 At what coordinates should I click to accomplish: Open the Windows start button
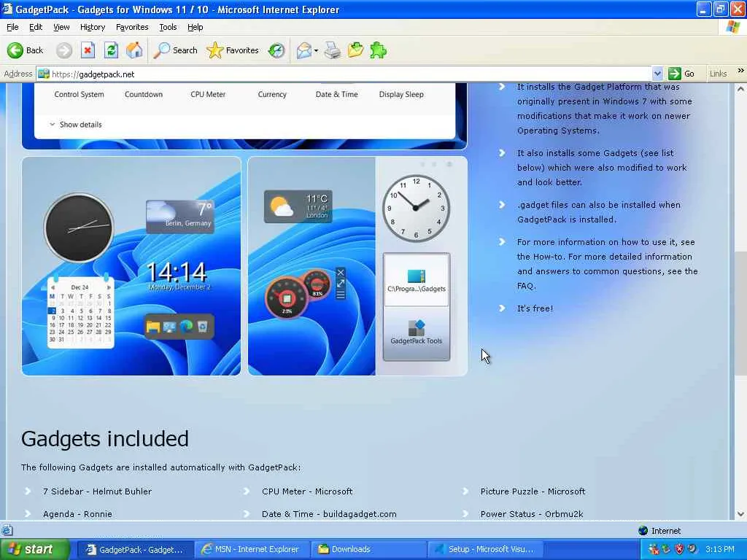pos(34,549)
